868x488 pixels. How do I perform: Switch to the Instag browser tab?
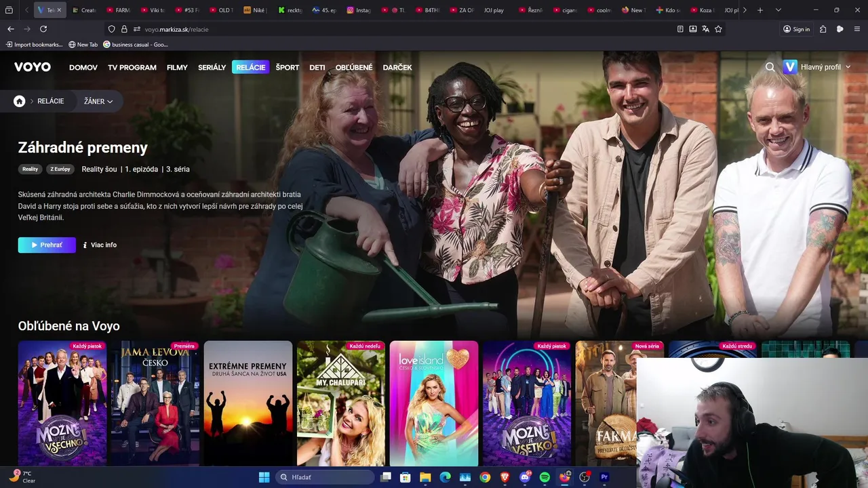(359, 10)
